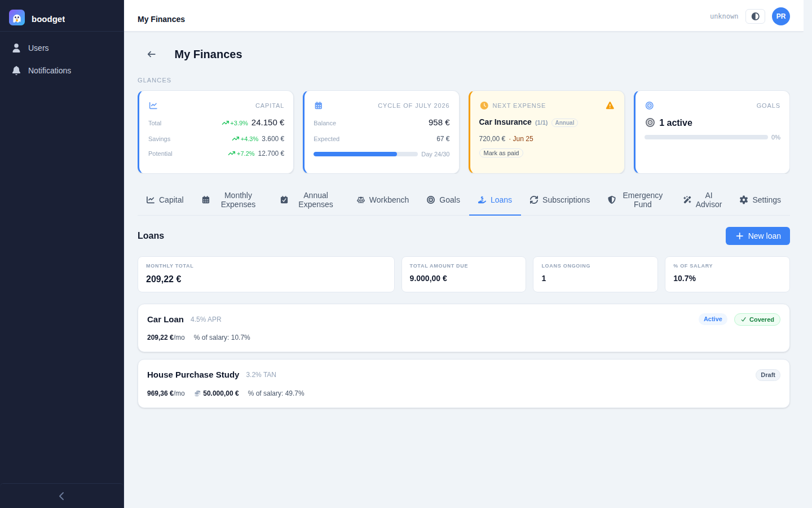The width and height of the screenshot is (812, 508).
Task: Click the 'unknown' status text in header
Action: (x=724, y=16)
